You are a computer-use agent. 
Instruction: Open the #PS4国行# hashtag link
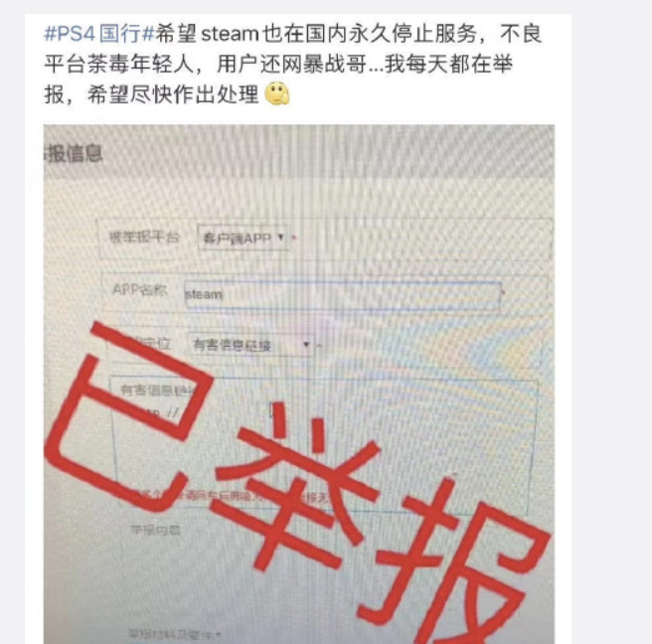point(99,33)
